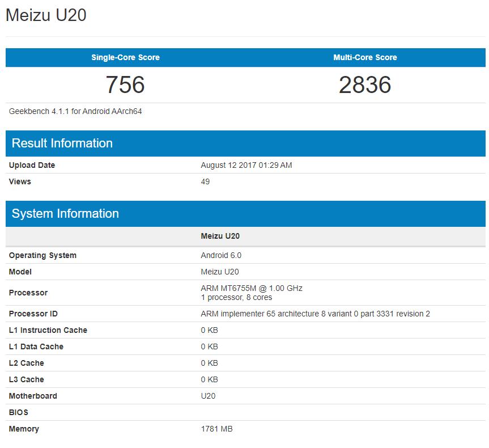Screen dimensions: 489x448
Task: Click the System Information section header
Action: (x=65, y=214)
